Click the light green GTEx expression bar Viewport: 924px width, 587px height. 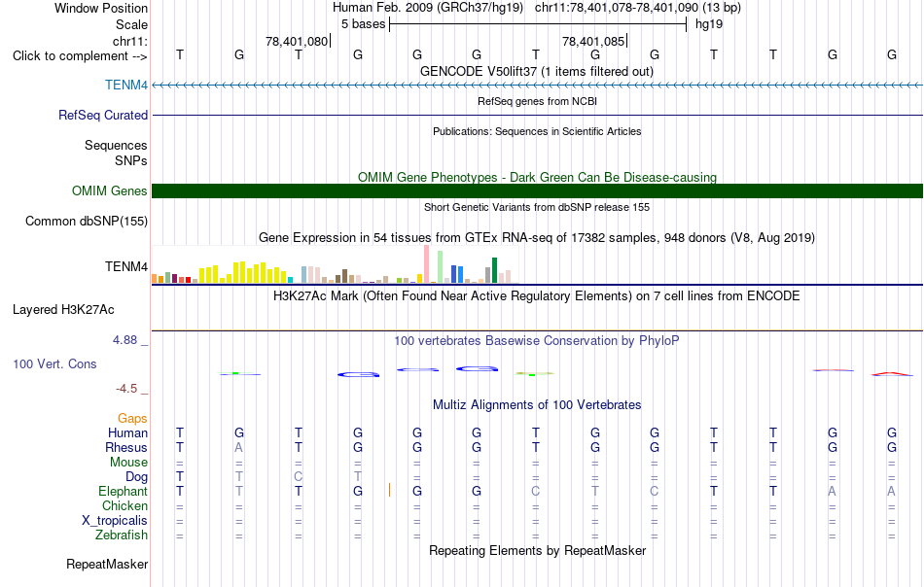(x=441, y=266)
